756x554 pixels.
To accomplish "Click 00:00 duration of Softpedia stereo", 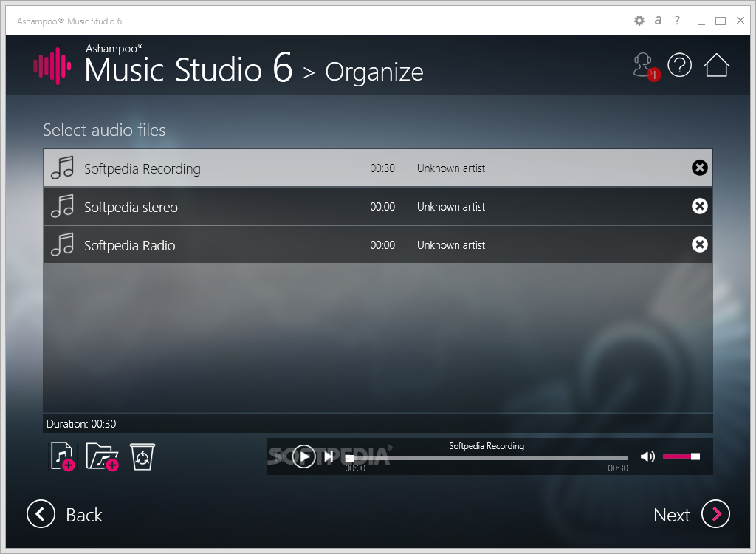I will [382, 207].
